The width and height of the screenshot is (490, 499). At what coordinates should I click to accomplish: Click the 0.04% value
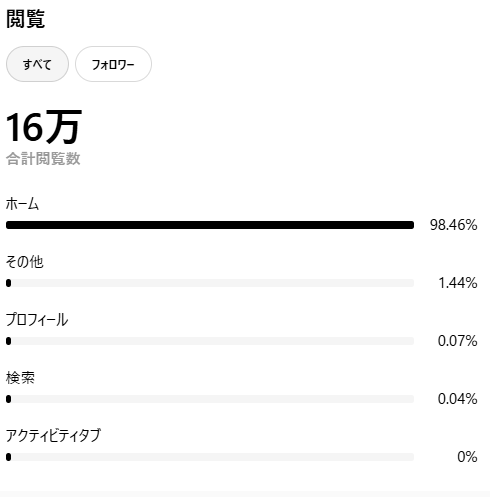pos(457,399)
